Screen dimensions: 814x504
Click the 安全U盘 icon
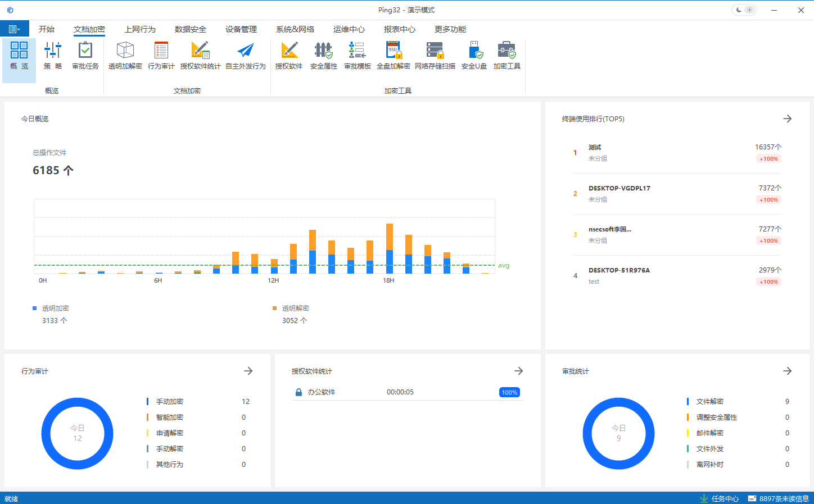click(x=474, y=56)
